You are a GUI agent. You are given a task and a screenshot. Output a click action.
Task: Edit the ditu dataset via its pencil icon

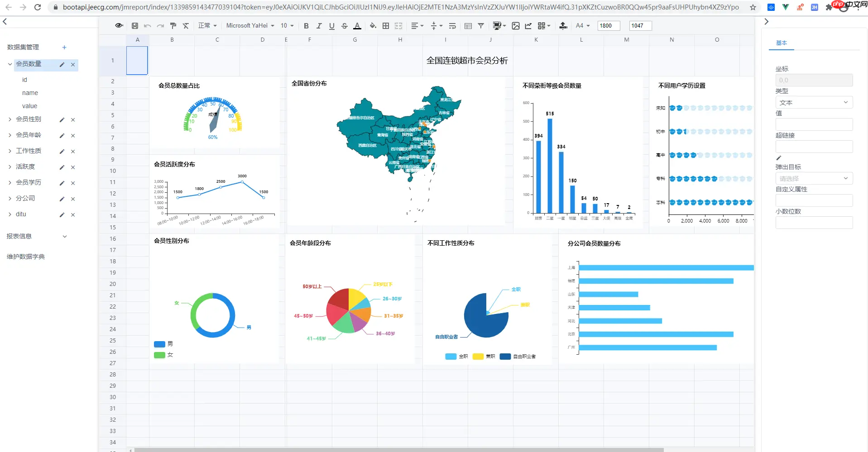tap(62, 215)
